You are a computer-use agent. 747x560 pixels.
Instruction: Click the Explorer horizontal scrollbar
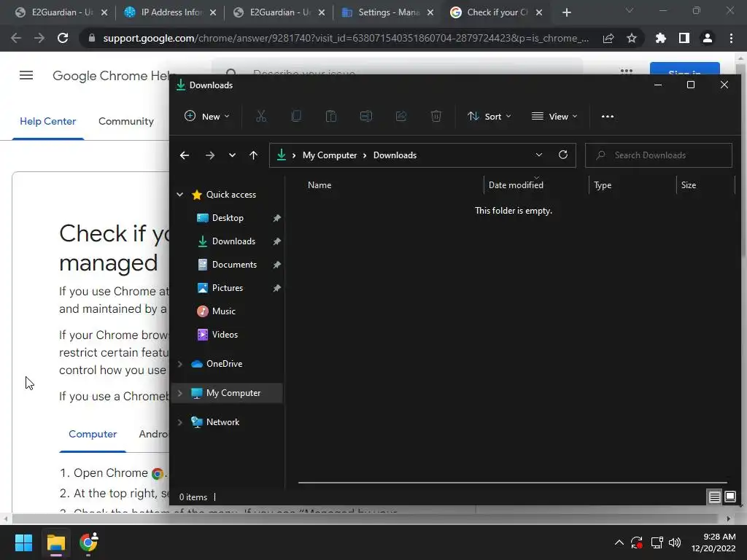pos(512,483)
